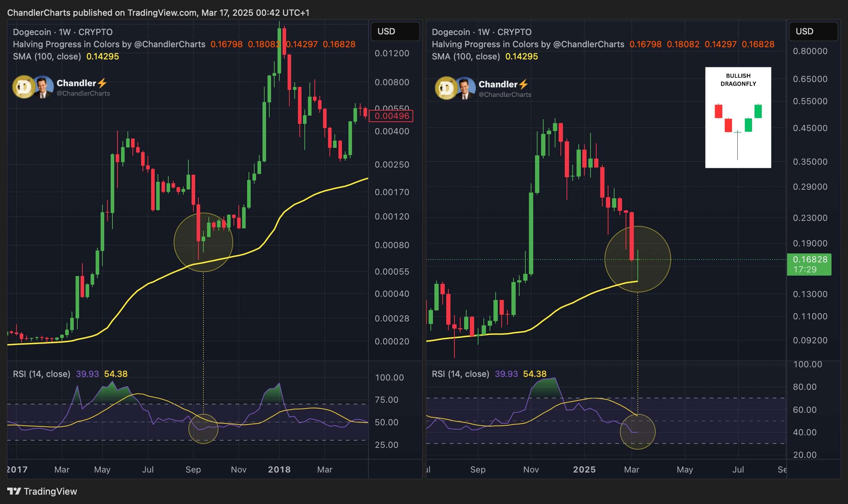Click the TradingView logo at bottom left
The image size is (848, 504).
42,491
